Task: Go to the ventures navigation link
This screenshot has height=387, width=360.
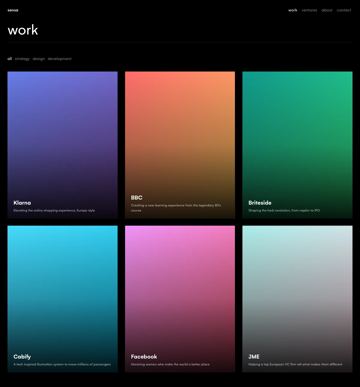Action: 309,10
